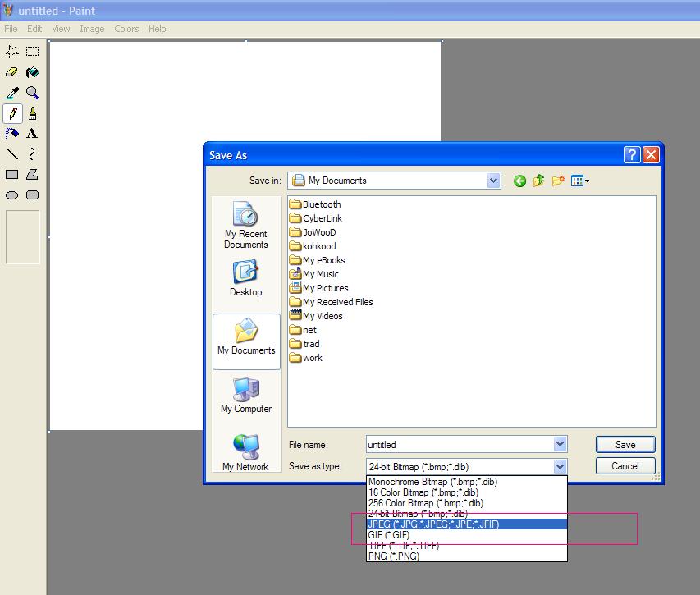The image size is (700, 595).
Task: Expand the Save in location dropdown
Action: [x=493, y=181]
